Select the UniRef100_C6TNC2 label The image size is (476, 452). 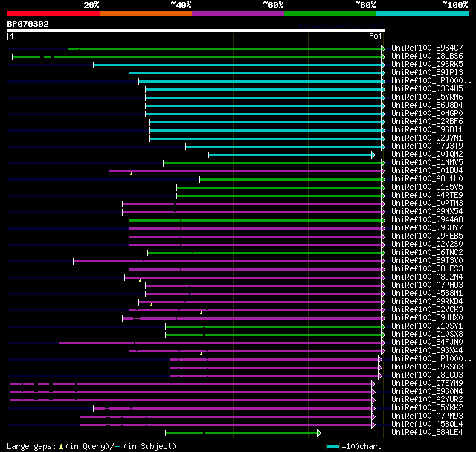[x=427, y=253]
